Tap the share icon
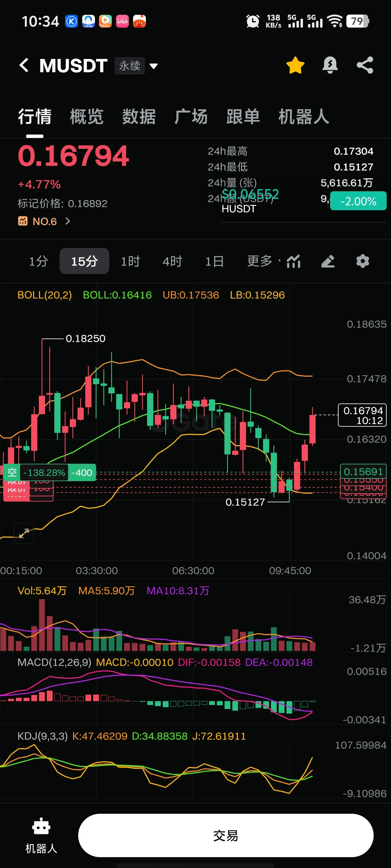The width and height of the screenshot is (391, 868). click(x=365, y=65)
